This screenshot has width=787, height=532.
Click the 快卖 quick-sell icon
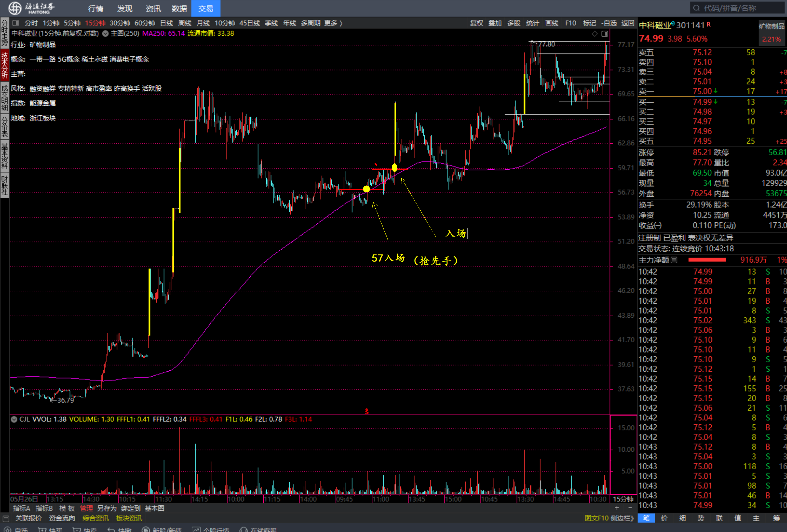[x=76, y=529]
